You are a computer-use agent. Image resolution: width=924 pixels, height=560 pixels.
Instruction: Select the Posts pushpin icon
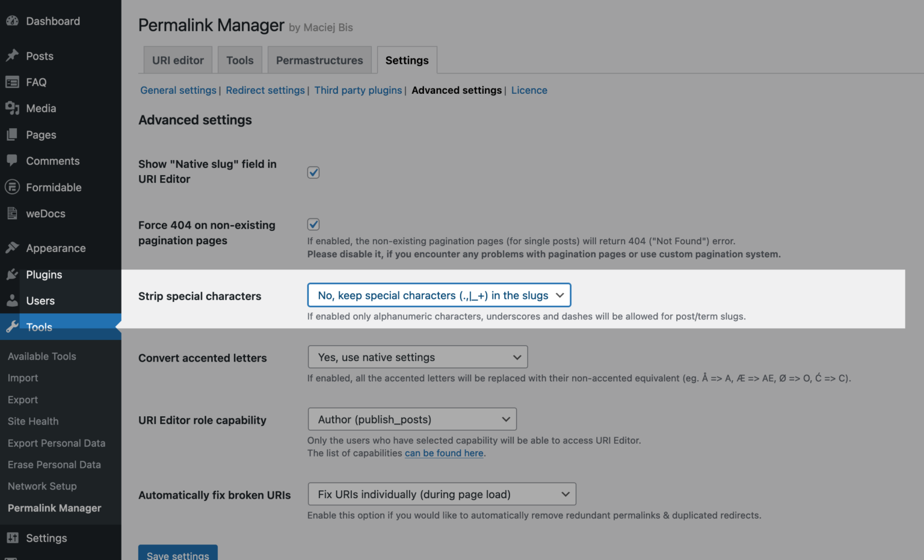click(x=12, y=55)
